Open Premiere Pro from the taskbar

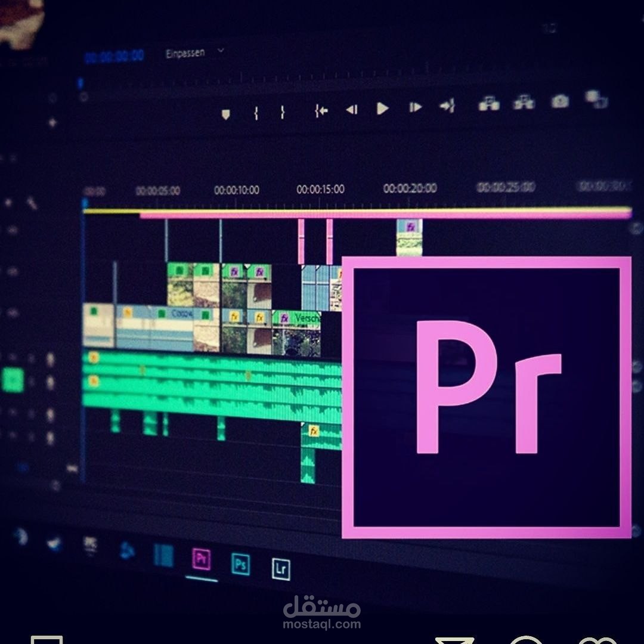(x=202, y=559)
